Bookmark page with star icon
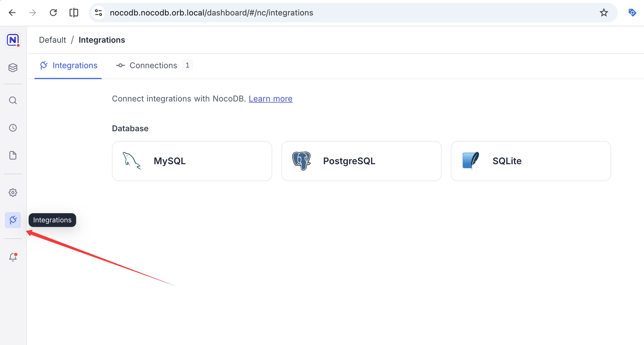Viewport: 644px width, 345px height. coord(604,13)
